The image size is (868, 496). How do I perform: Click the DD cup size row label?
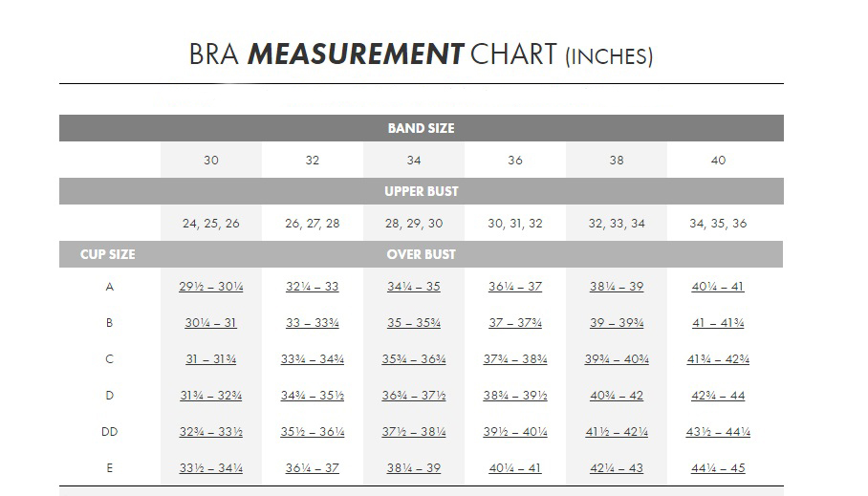point(109,432)
